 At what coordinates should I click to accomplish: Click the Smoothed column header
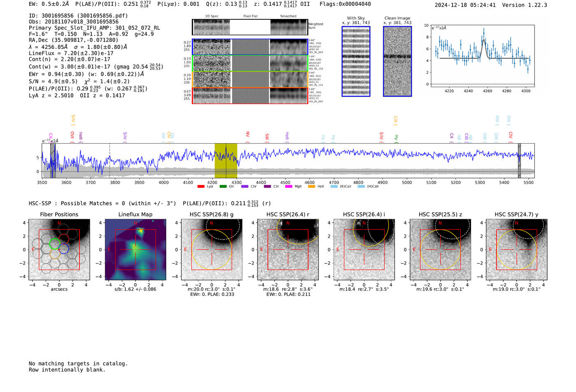click(288, 16)
